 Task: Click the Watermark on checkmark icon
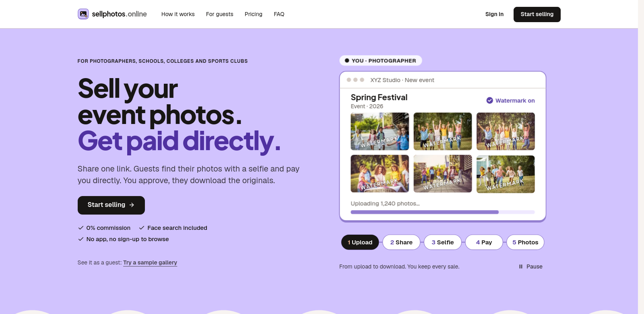click(489, 101)
